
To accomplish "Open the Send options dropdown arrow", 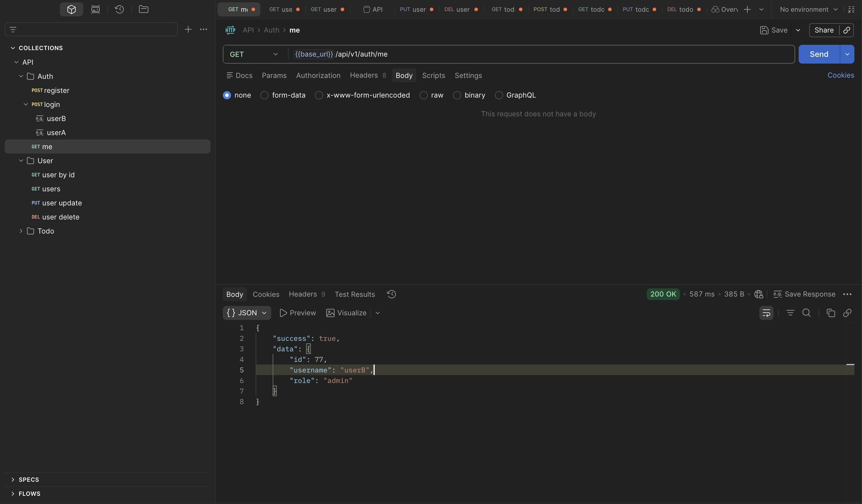I will 847,55.
